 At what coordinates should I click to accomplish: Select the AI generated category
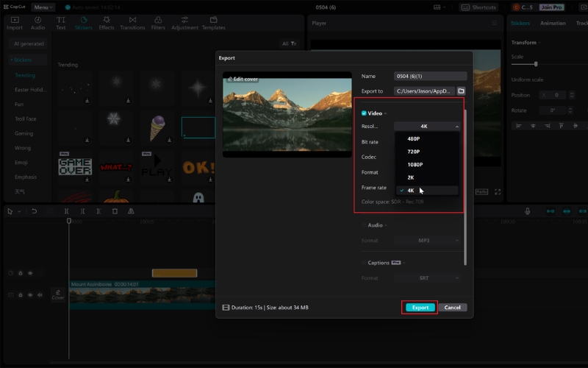(29, 43)
